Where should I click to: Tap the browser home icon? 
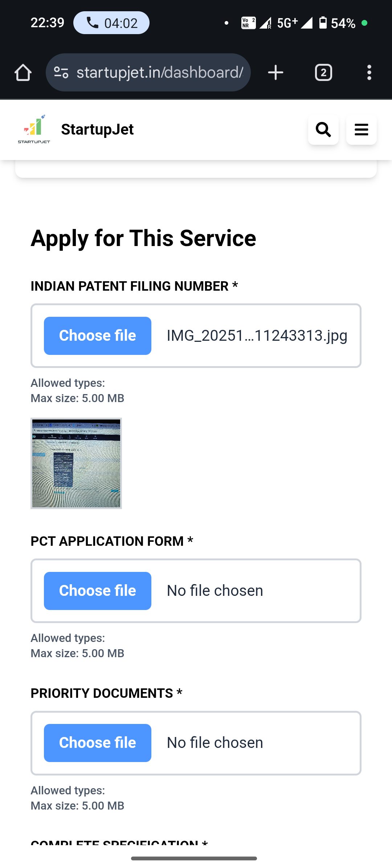click(23, 73)
